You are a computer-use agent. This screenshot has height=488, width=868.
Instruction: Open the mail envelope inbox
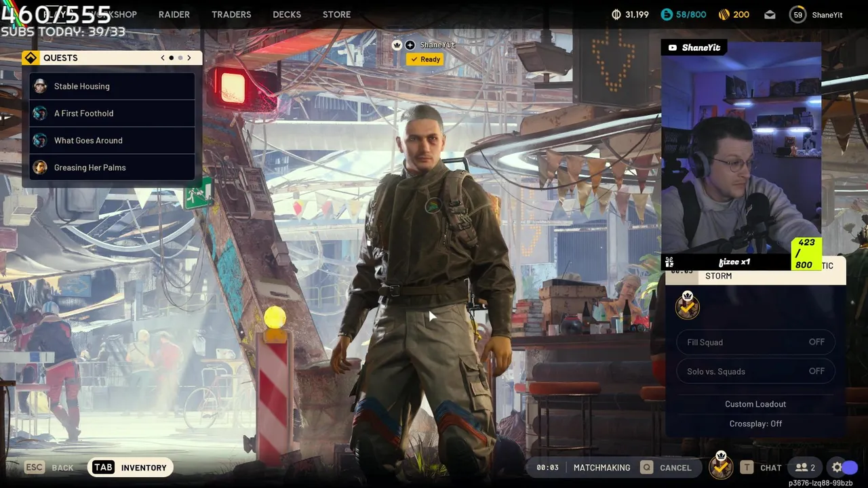pos(770,14)
